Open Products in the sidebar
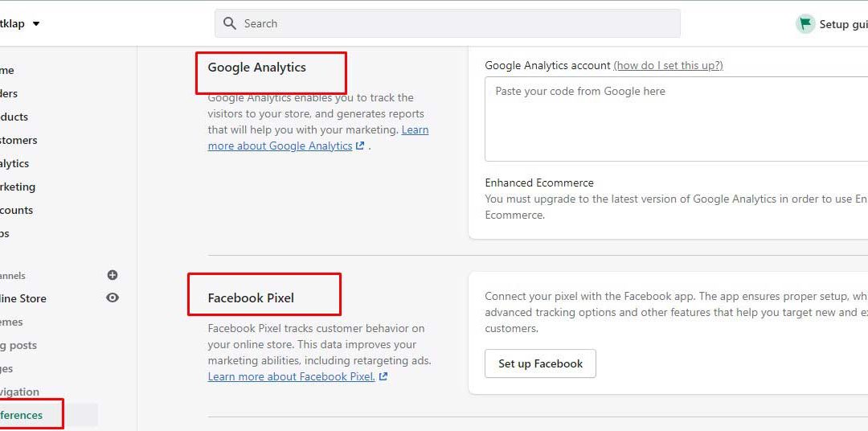Viewport: 868px width, 431px height. pos(14,117)
